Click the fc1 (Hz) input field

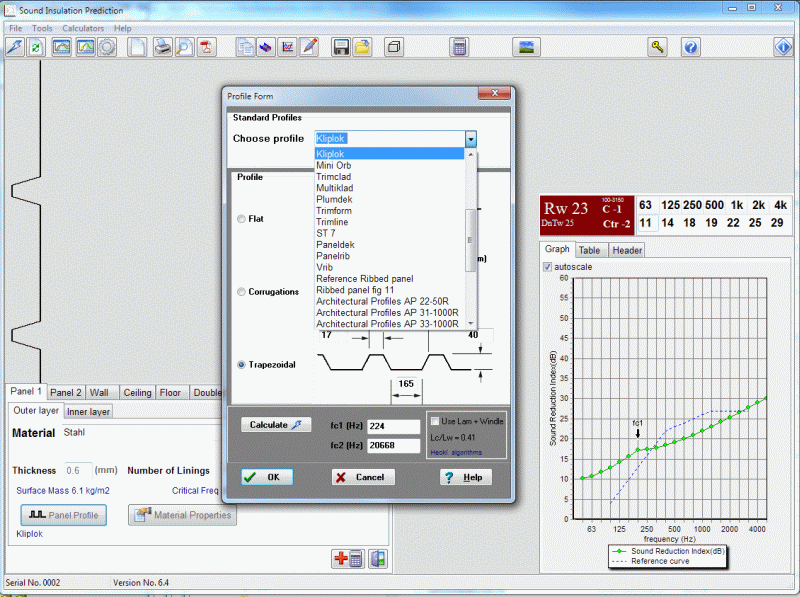pos(393,426)
